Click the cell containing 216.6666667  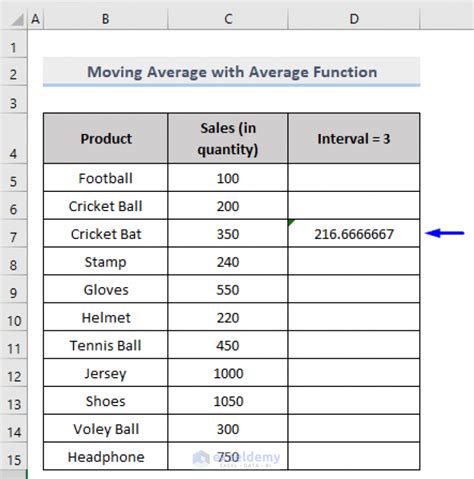point(354,233)
